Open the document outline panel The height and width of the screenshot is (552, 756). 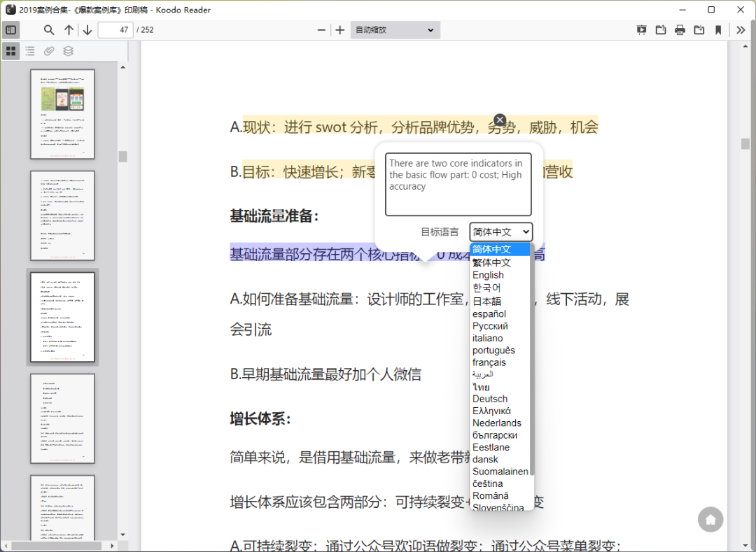point(29,50)
